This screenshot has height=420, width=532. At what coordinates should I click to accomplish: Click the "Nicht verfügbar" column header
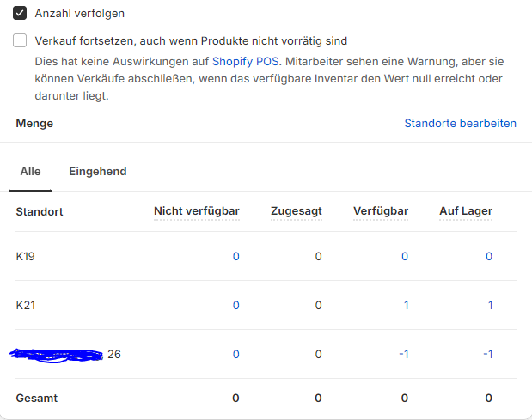coord(196,211)
